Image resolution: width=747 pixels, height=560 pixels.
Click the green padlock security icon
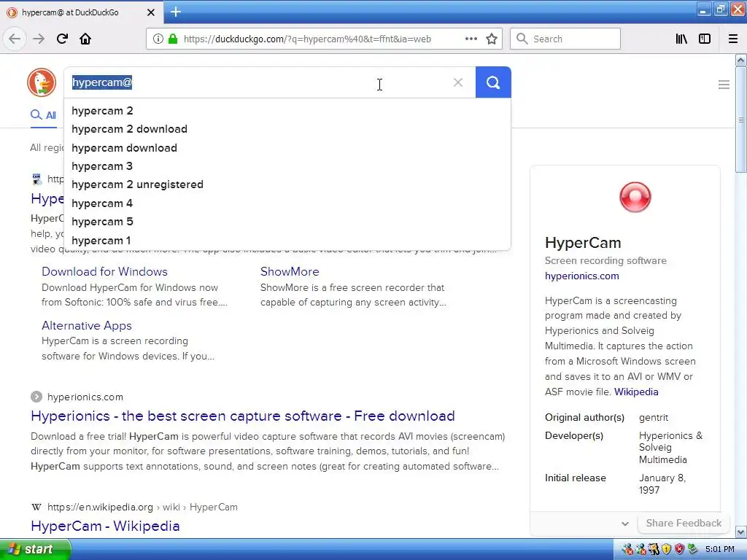point(173,39)
